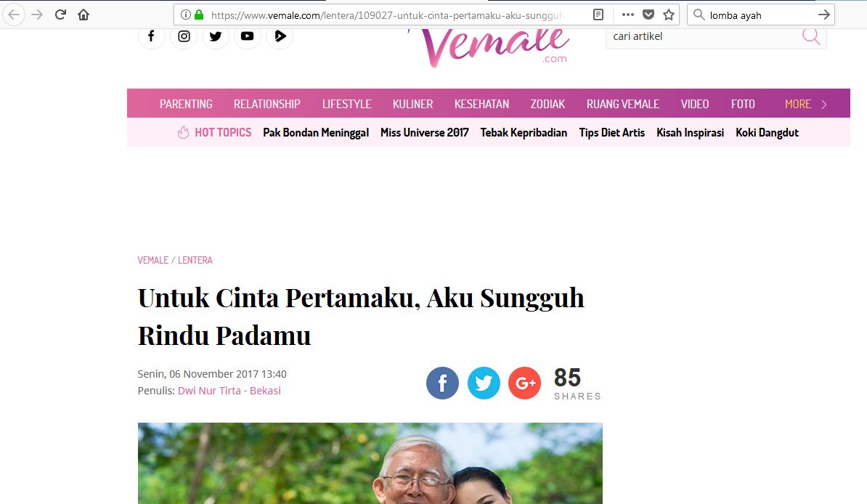Expand MORE menu in pink navigation bar
867x504 pixels.
coord(806,104)
